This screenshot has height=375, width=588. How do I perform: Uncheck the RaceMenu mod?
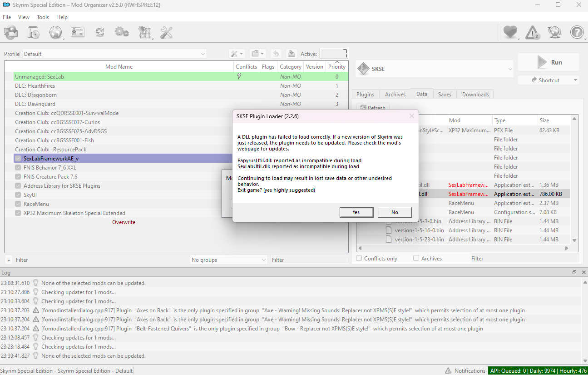pyautogui.click(x=18, y=204)
